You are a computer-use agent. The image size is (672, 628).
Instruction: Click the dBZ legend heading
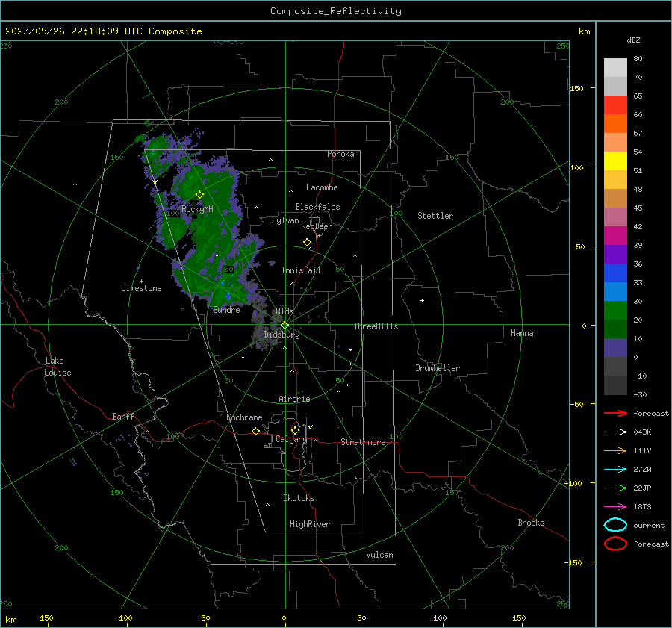[x=633, y=40]
